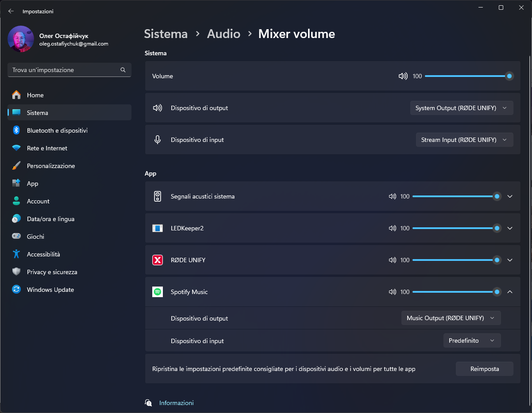Click the Spotify Music app icon
This screenshot has height=413, width=532.
(158, 292)
